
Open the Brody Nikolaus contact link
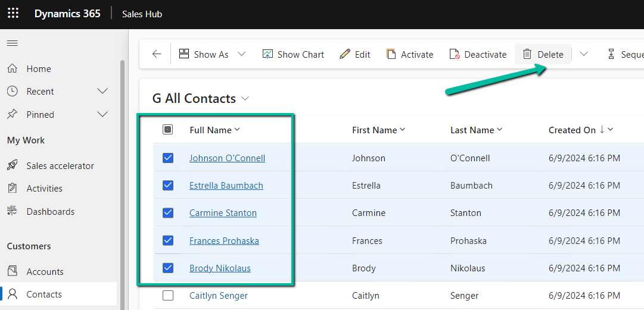(220, 268)
